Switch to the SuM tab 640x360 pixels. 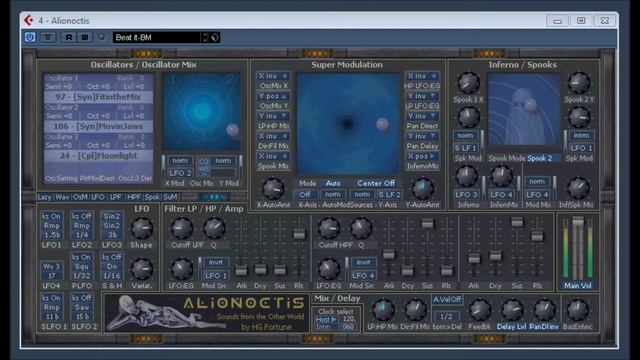tap(170, 197)
